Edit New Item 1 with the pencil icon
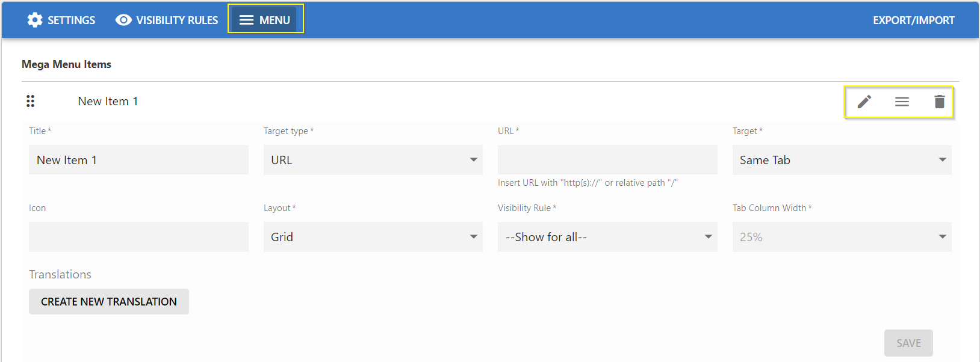Screen dimensions: 980x362 click(x=864, y=102)
